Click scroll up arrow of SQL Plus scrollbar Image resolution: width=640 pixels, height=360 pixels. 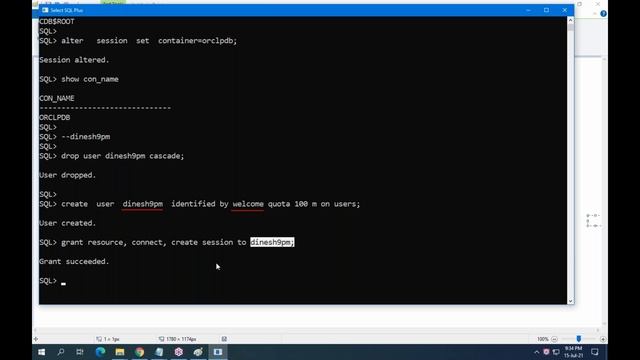[570, 20]
